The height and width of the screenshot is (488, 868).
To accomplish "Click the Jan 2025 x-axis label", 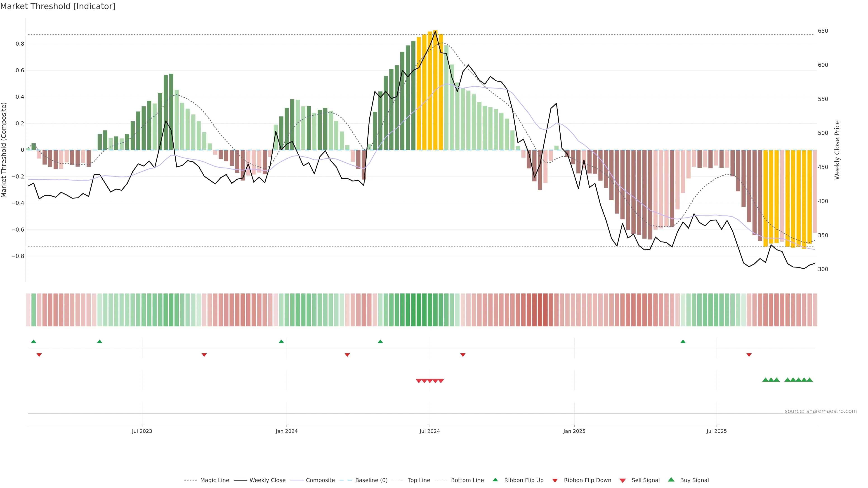I will 574,431.
